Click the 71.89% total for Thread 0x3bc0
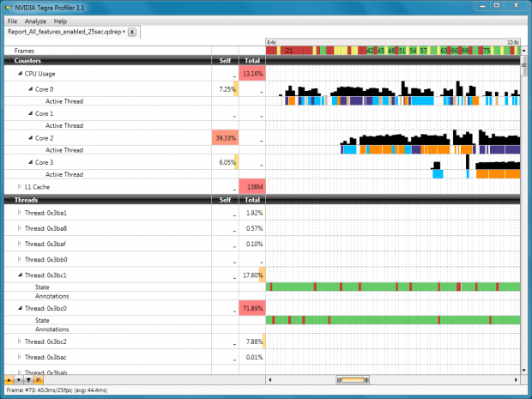532x399 pixels. (252, 308)
